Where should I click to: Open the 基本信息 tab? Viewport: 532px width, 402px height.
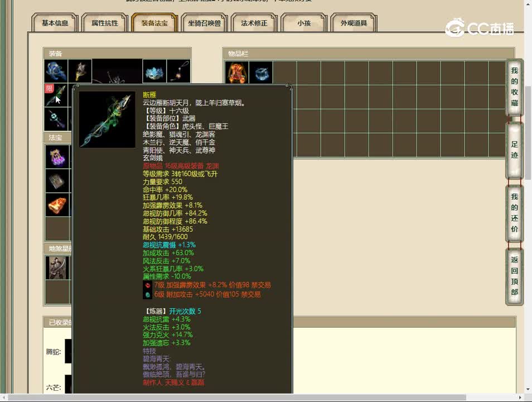(55, 23)
